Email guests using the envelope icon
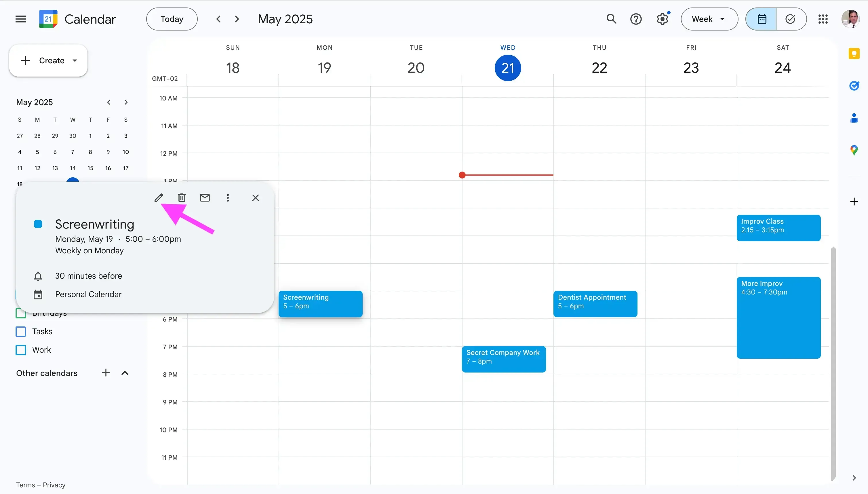Viewport: 868px width, 494px height. [205, 197]
